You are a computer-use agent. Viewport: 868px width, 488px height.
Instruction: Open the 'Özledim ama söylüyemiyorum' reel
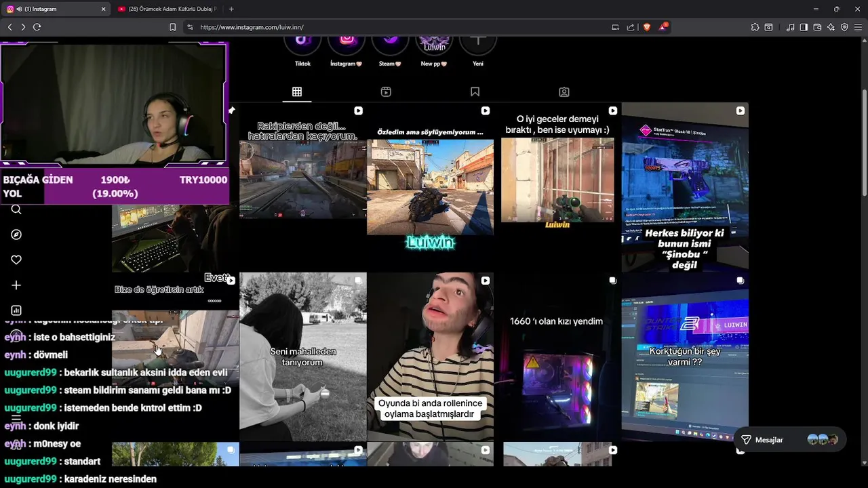[430, 187]
